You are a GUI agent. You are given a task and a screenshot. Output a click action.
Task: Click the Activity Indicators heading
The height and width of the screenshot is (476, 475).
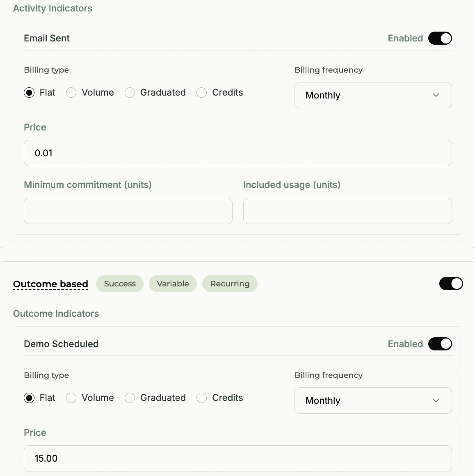pyautogui.click(x=53, y=8)
